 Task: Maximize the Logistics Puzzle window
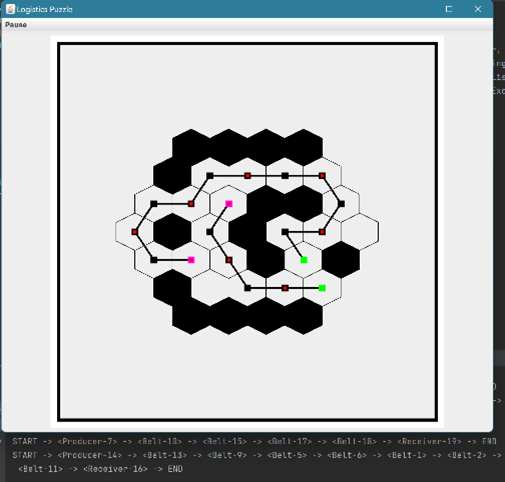coord(449,9)
